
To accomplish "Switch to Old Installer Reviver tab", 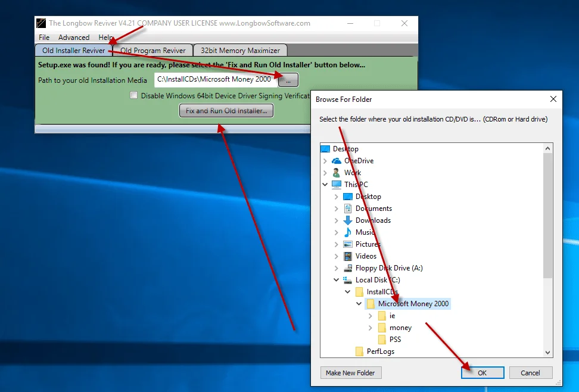I will [73, 50].
